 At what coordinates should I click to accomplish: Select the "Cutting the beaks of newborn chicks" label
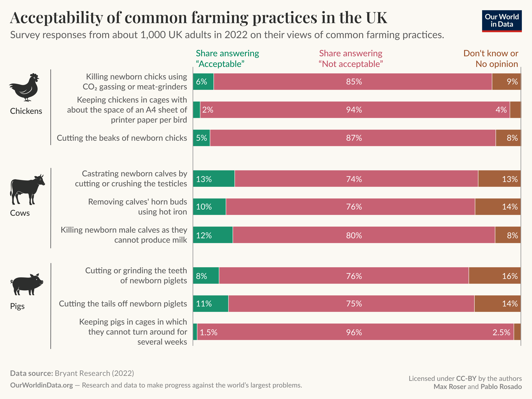coord(122,138)
